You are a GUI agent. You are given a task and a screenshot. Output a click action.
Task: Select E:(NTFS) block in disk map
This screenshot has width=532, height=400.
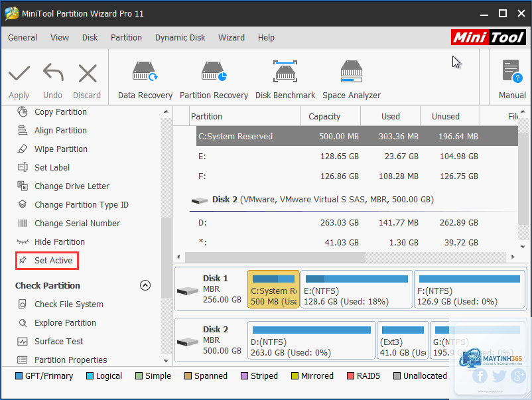[357, 289]
